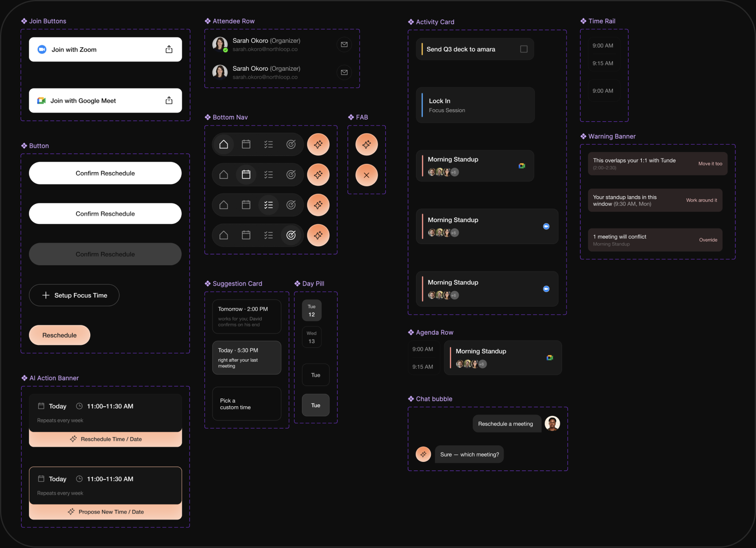Click sparkle FAB in the FAB section
756x548 pixels.
tap(367, 144)
